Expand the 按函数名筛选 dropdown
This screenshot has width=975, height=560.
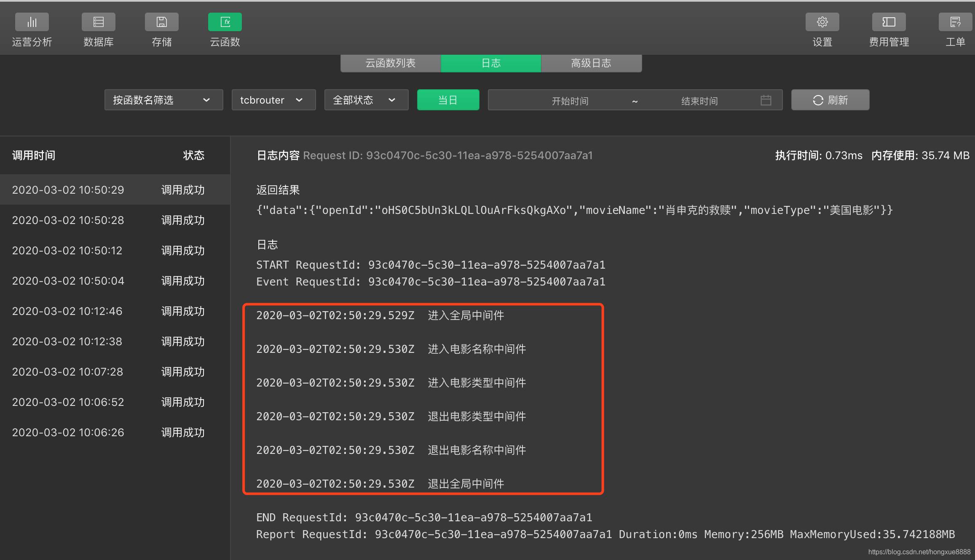click(x=163, y=100)
